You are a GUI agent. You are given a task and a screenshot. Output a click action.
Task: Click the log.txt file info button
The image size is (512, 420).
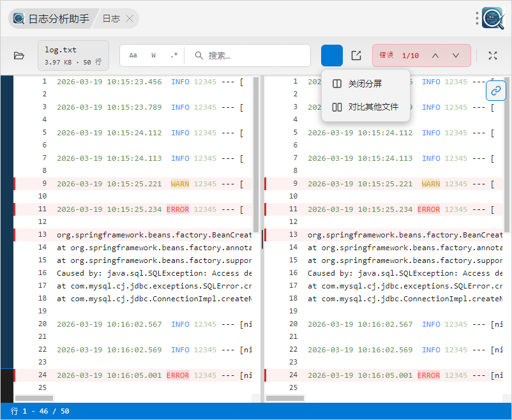pos(73,56)
